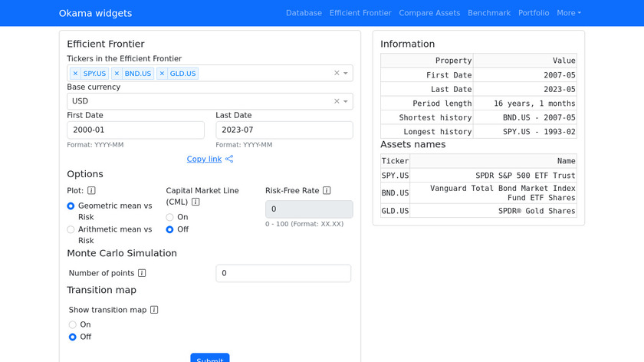The height and width of the screenshot is (362, 644).
Task: Open the Benchmark page
Action: point(488,13)
